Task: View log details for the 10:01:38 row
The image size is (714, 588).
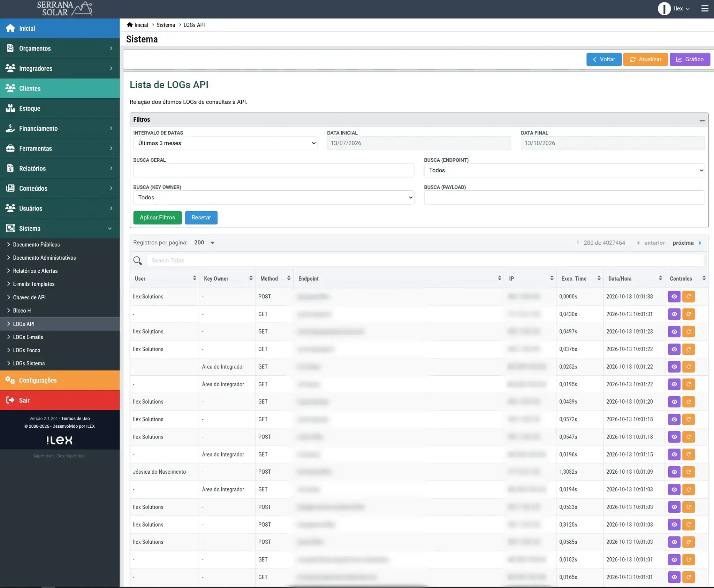Action: click(x=674, y=297)
